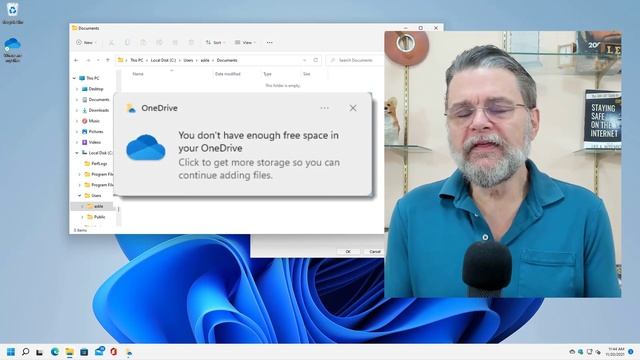This screenshot has height=360, width=640.
Task: Open the See more ellipsis in Explorer toolbar
Action: (269, 42)
